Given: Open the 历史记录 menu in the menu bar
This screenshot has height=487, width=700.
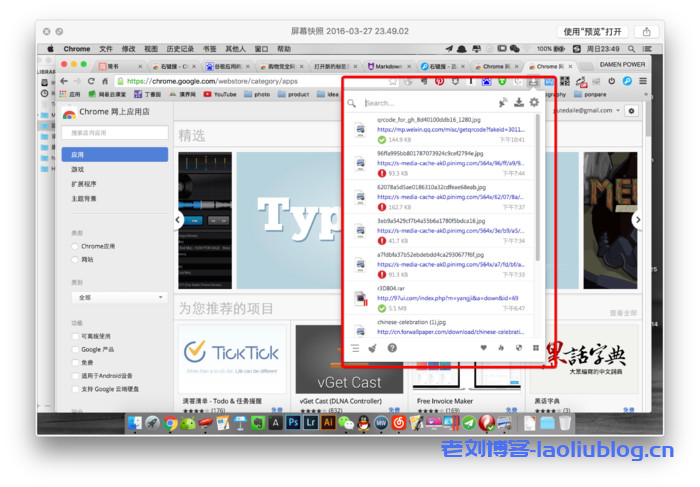Looking at the screenshot, I should coord(180,48).
